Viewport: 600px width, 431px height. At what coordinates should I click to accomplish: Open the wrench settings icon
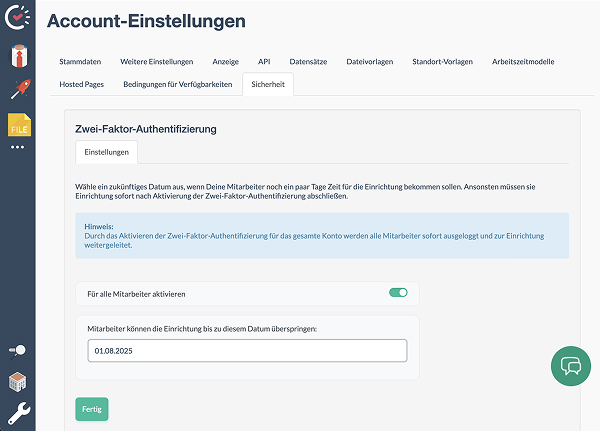[19, 413]
